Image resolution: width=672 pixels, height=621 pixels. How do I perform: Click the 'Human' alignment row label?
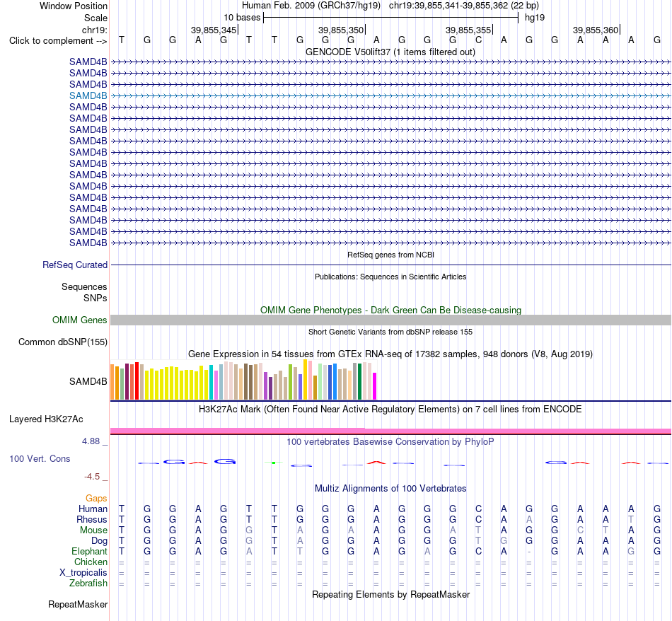[x=93, y=509]
